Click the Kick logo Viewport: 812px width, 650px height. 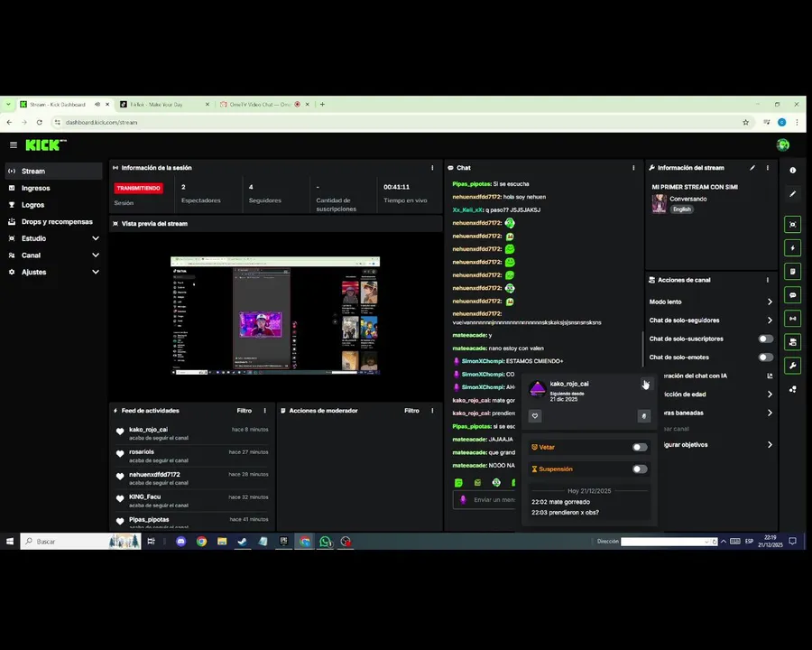[46, 145]
